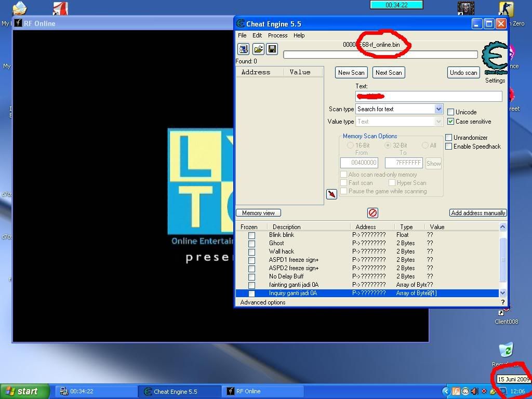This screenshot has height=399, width=532.
Task: Enable the Unicode checkbox
Action: tap(451, 112)
